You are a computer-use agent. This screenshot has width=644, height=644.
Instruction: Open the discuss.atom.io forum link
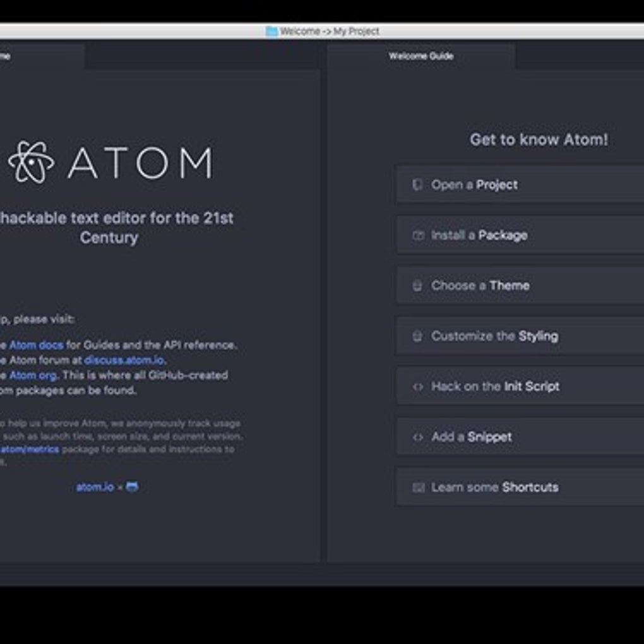point(124,360)
